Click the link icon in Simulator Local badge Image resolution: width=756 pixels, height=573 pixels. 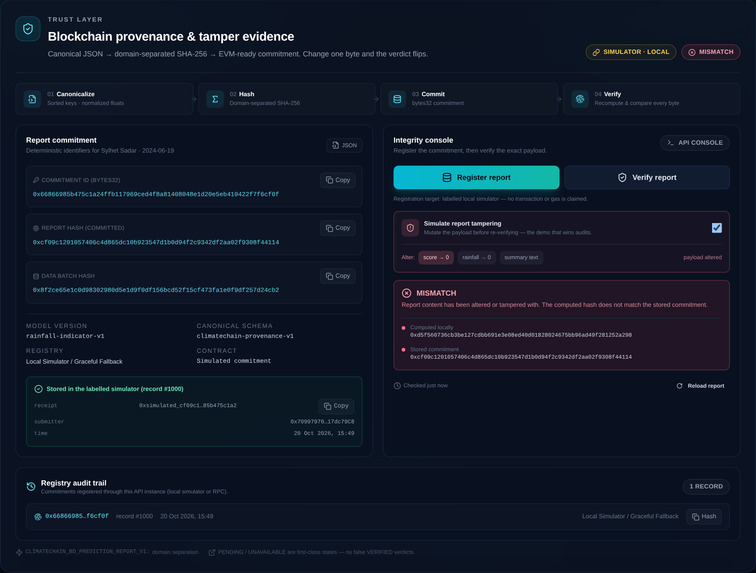coord(596,52)
